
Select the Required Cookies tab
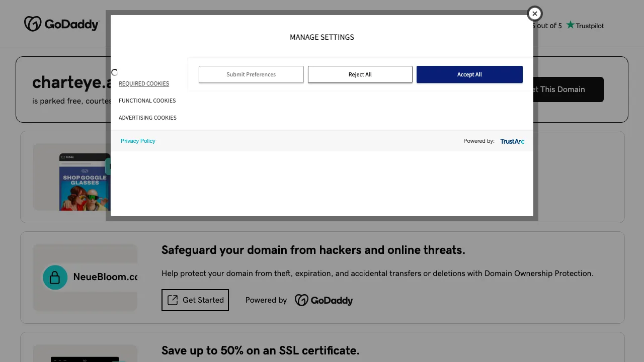point(144,83)
